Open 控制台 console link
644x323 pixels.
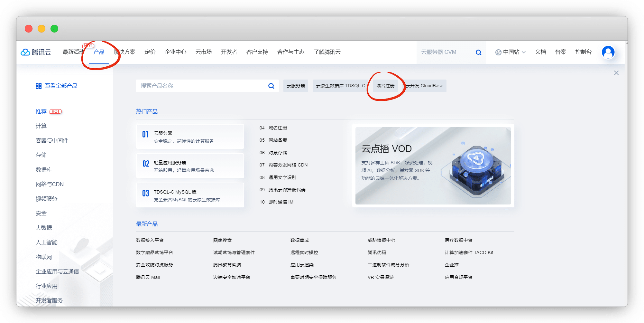tap(583, 52)
